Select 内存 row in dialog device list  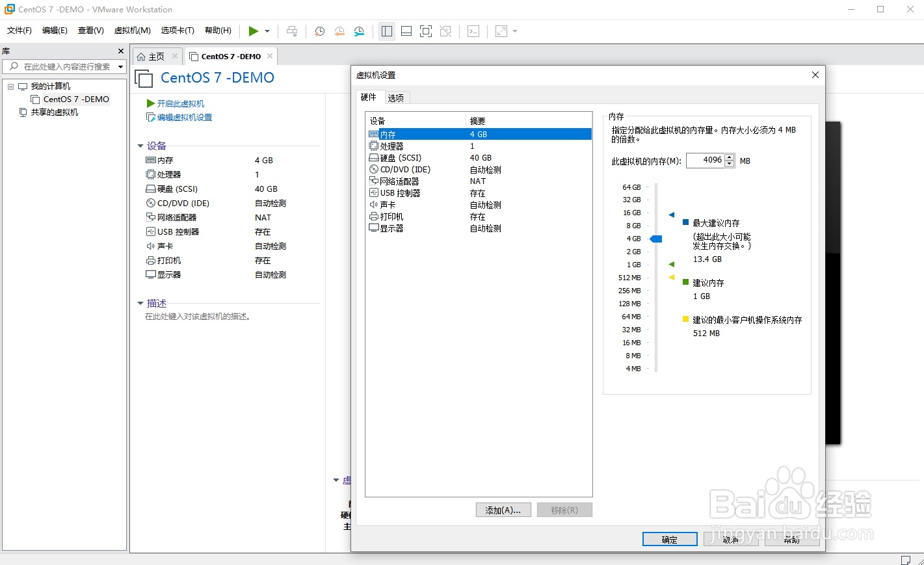pos(479,135)
